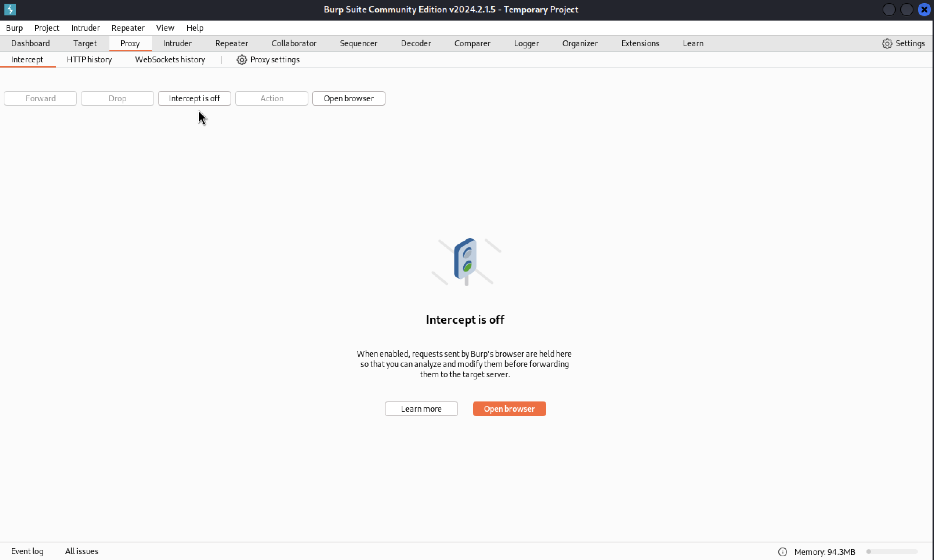
Task: Switch to the Intruder tool tab
Action: click(177, 43)
